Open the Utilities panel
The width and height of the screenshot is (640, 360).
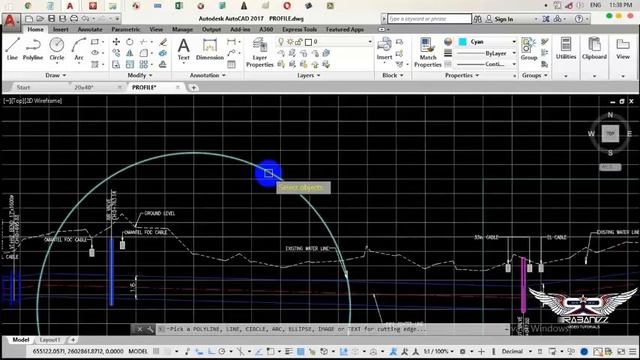pyautogui.click(x=566, y=49)
